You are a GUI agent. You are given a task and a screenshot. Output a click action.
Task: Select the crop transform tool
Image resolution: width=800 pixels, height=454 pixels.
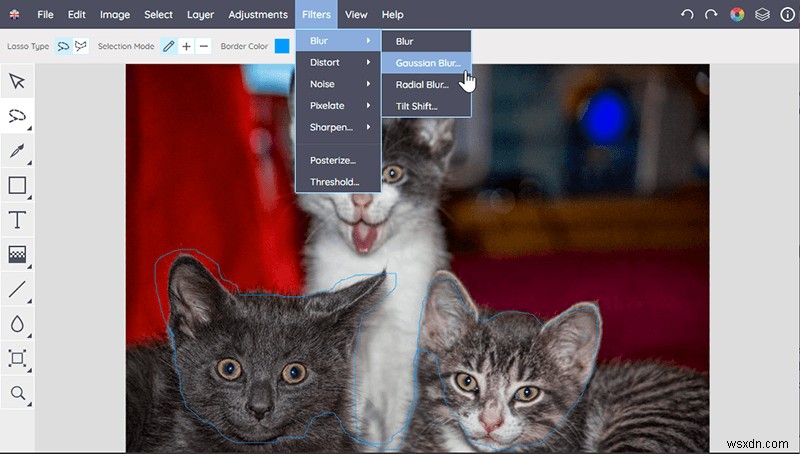pyautogui.click(x=17, y=359)
